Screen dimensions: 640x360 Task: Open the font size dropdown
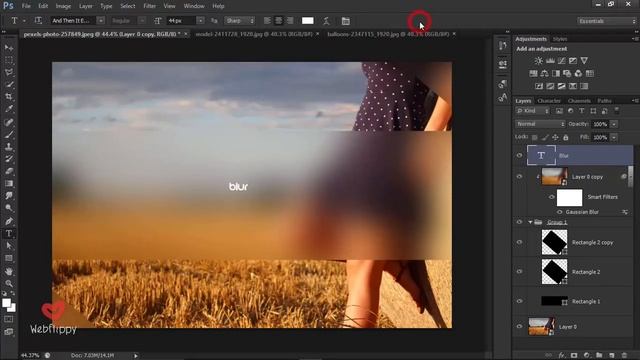tap(200, 20)
